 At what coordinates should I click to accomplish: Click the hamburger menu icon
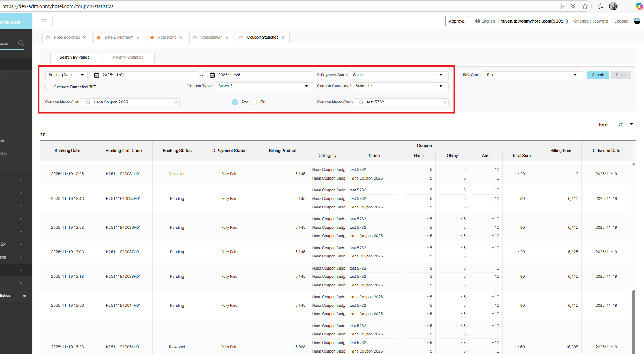(x=44, y=21)
